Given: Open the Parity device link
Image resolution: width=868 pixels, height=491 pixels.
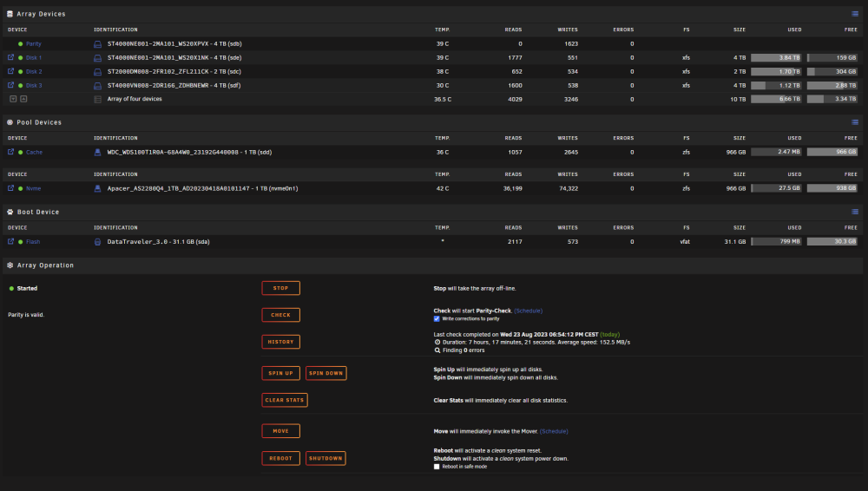Looking at the screenshot, I should click(34, 43).
